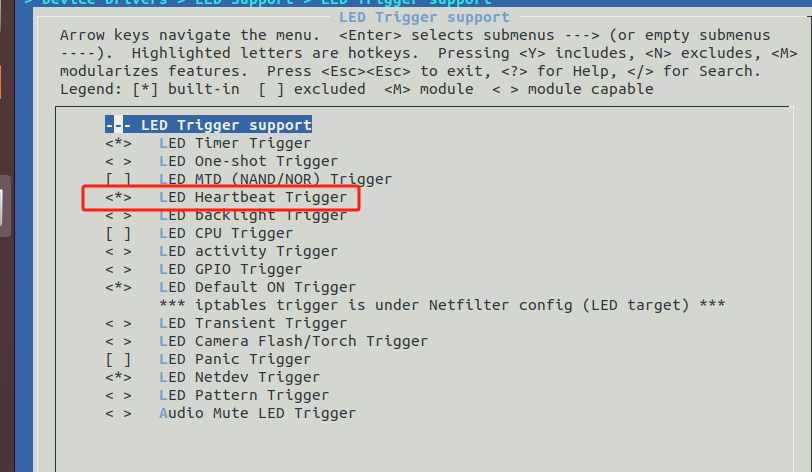Image resolution: width=812 pixels, height=472 pixels.
Task: Toggle the LED Default ON Trigger state box
Action: tap(119, 287)
